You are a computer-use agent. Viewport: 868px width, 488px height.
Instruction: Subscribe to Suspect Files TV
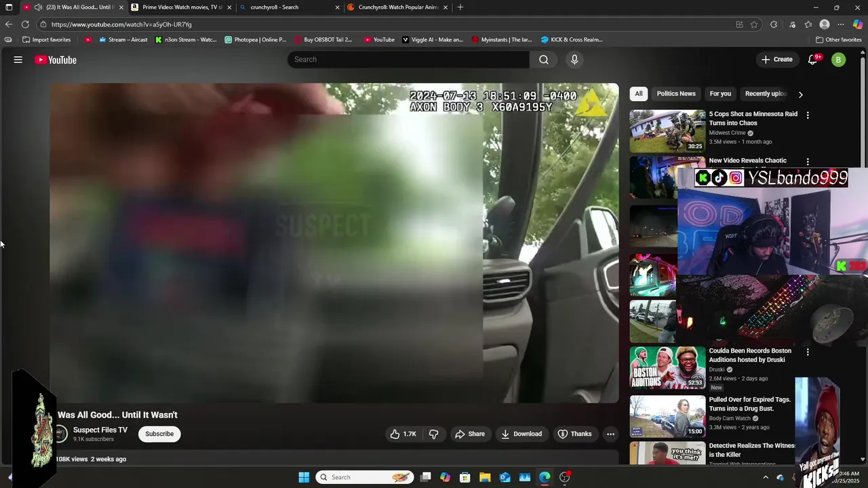[159, 434]
